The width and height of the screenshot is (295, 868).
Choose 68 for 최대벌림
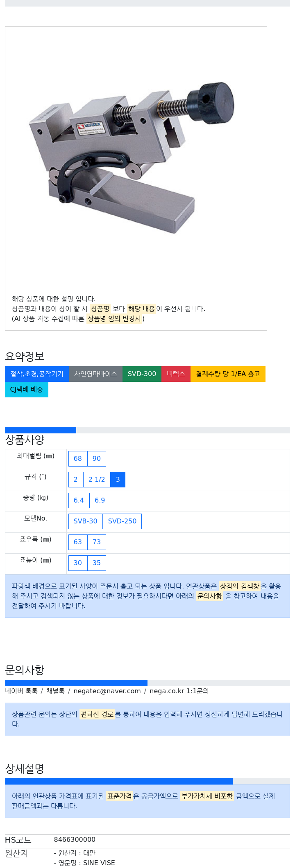point(78,459)
